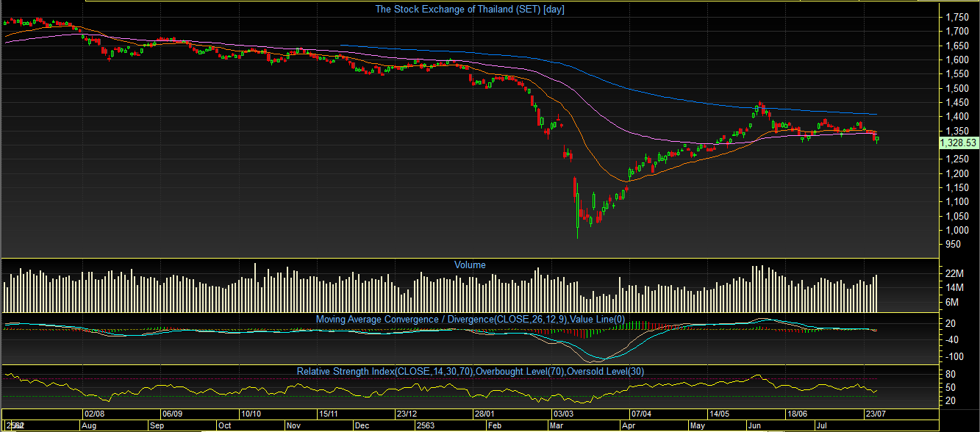
Task: Click the 1,450 price axis label
Action: click(958, 103)
